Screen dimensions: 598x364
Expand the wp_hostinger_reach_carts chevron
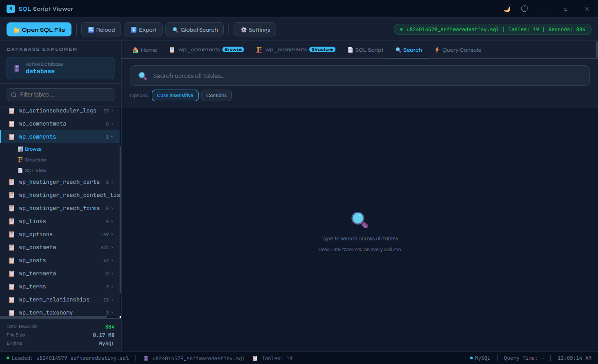click(112, 182)
